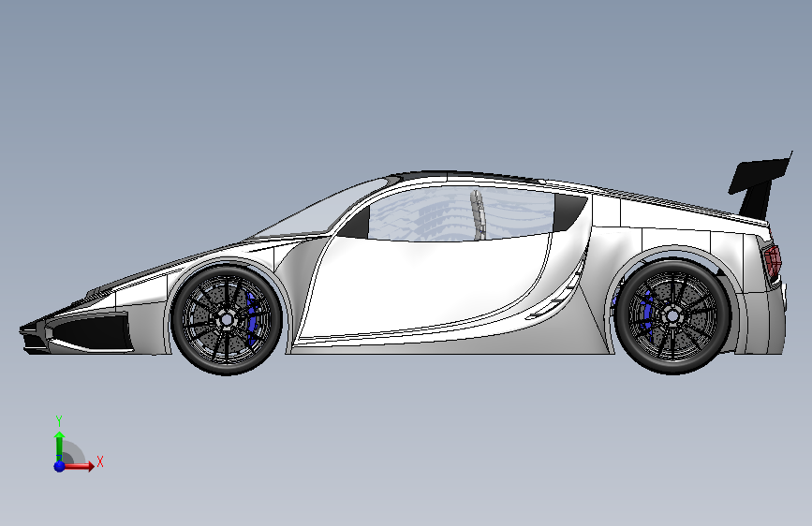Image resolution: width=812 pixels, height=526 pixels.
Task: Select the front wheel center hub
Action: 227,320
